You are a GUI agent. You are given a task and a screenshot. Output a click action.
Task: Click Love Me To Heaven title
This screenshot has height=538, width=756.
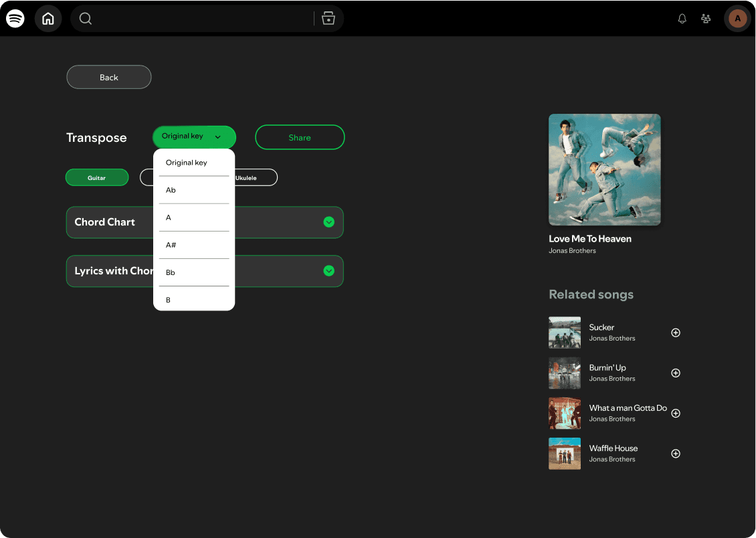pos(590,239)
